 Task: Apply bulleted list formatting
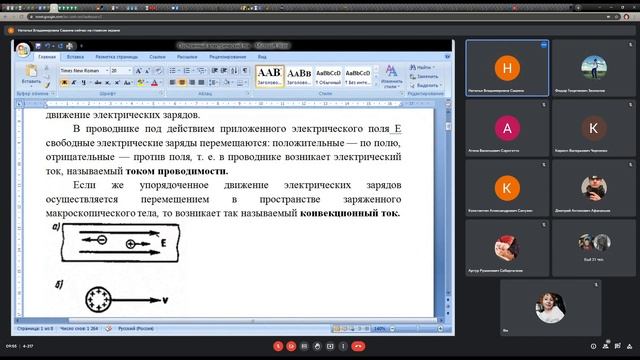173,71
